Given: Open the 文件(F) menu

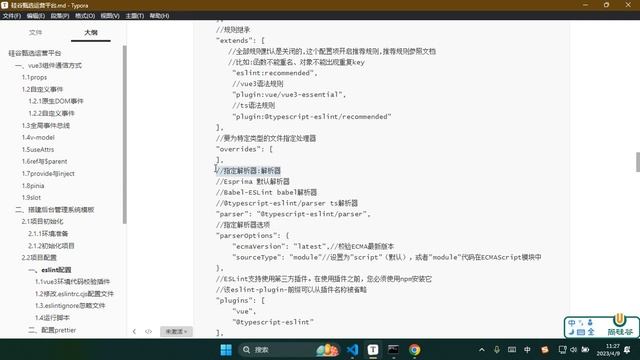Looking at the screenshot, I should (11, 16).
